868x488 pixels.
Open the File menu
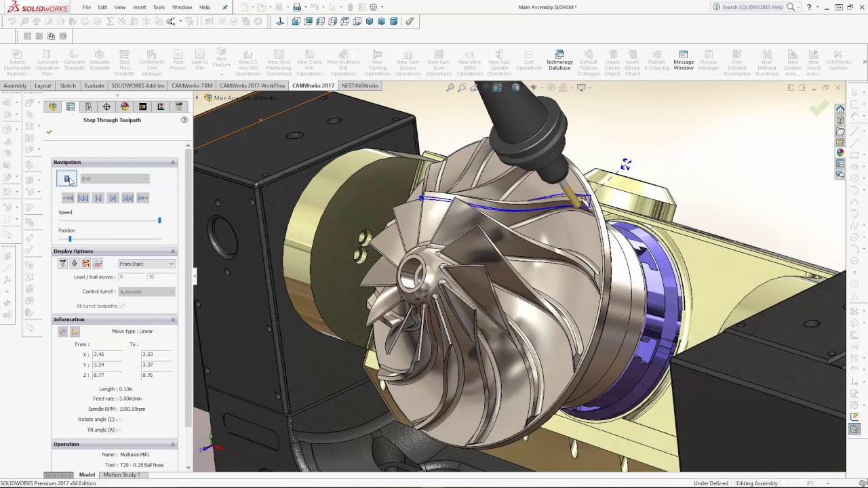[87, 7]
